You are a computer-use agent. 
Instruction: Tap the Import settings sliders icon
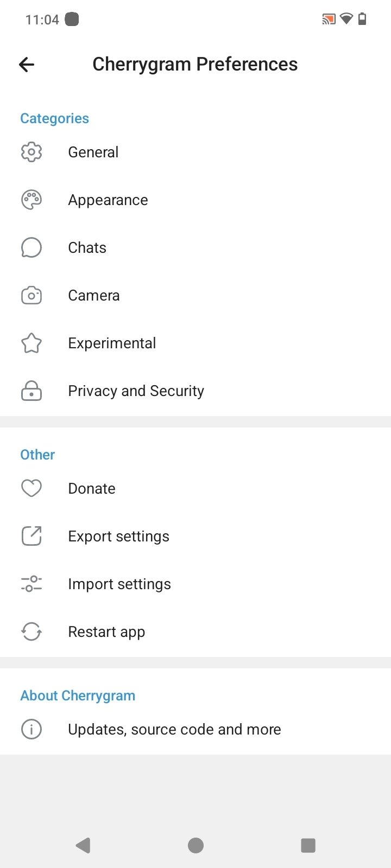31,584
